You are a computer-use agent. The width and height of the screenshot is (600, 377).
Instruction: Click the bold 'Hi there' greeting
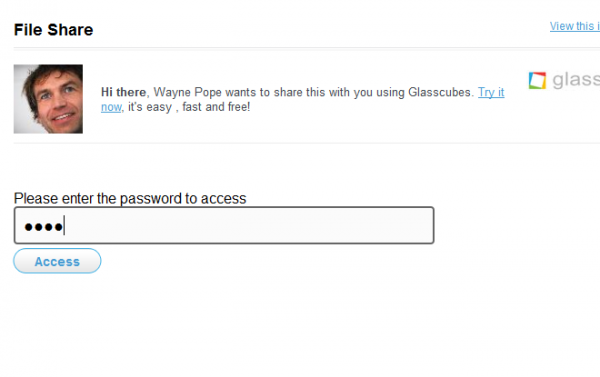[124, 92]
